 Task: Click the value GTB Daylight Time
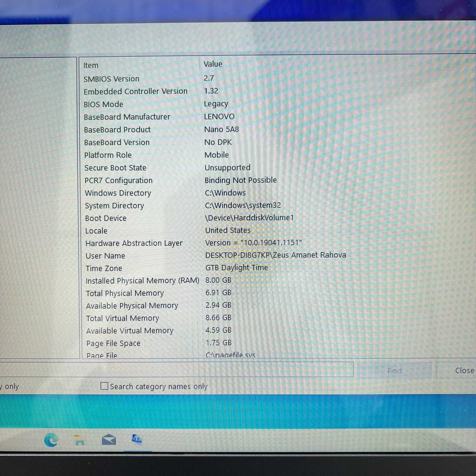[x=237, y=268]
